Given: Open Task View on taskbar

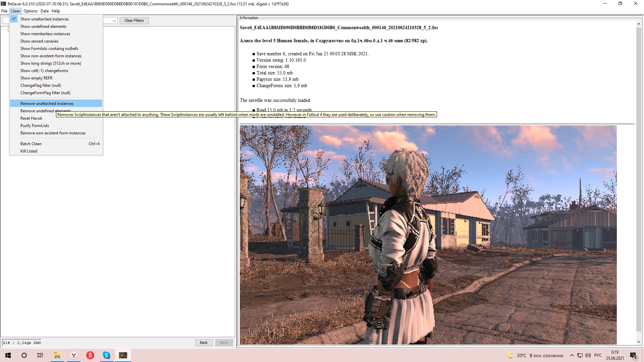Looking at the screenshot, I should click(x=40, y=355).
